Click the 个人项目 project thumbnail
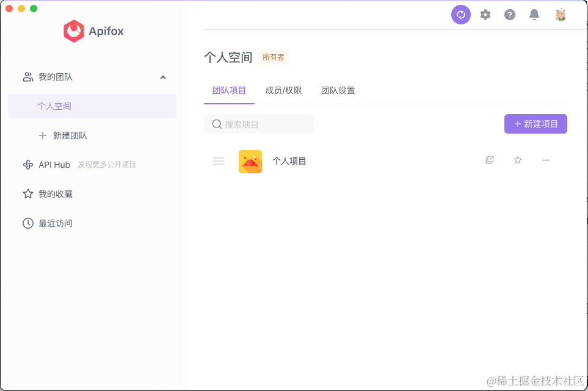The height and width of the screenshot is (391, 588). [x=250, y=162]
